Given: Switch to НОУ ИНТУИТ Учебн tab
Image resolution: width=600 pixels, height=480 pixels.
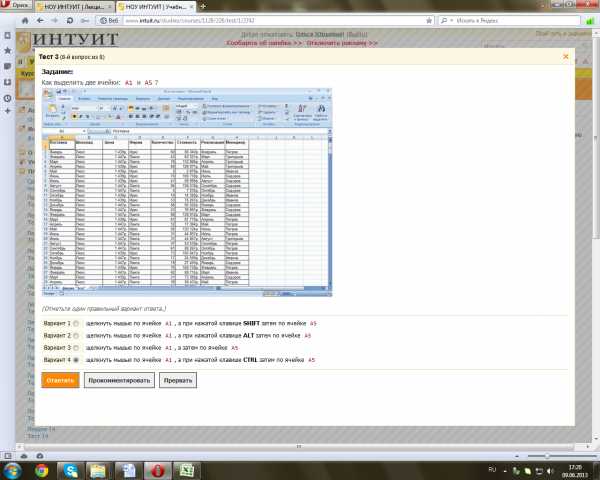Looking at the screenshot, I should pos(155,7).
